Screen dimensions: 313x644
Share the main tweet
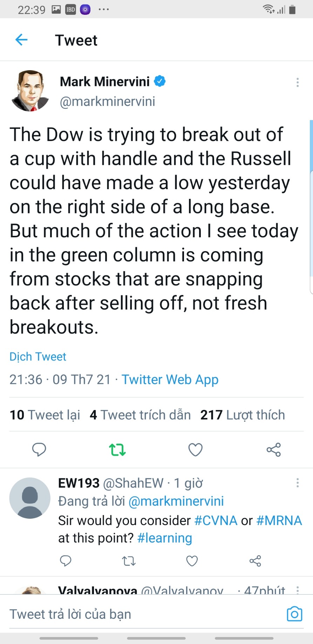pyautogui.click(x=273, y=450)
